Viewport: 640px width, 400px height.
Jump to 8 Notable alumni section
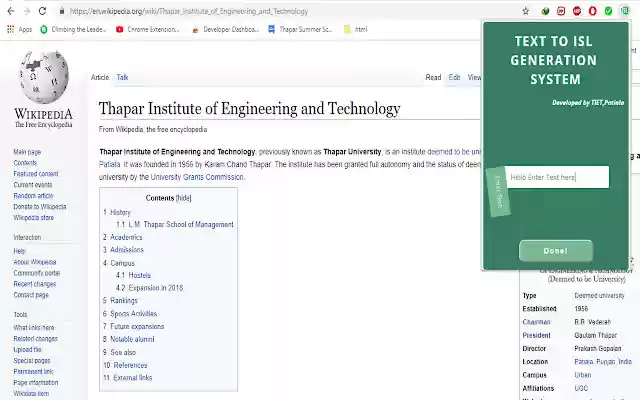[x=129, y=339]
